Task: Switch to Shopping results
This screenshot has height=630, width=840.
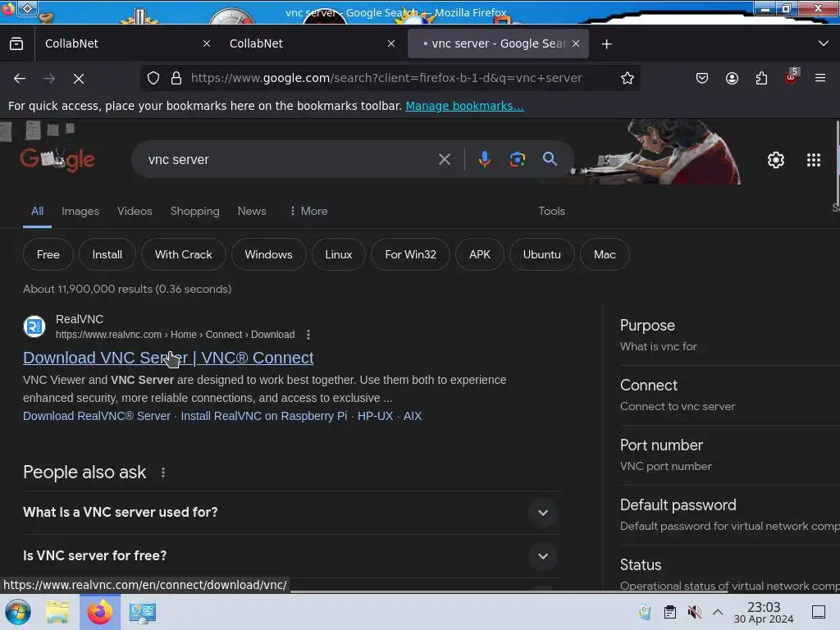Action: coord(195,211)
